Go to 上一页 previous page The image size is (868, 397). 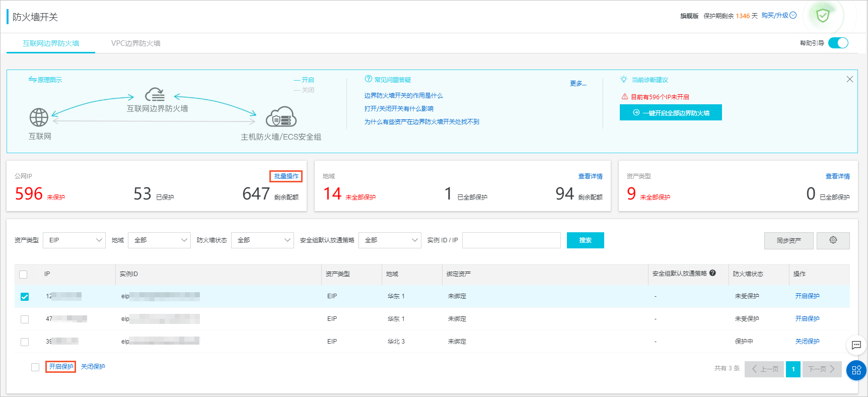(x=764, y=369)
